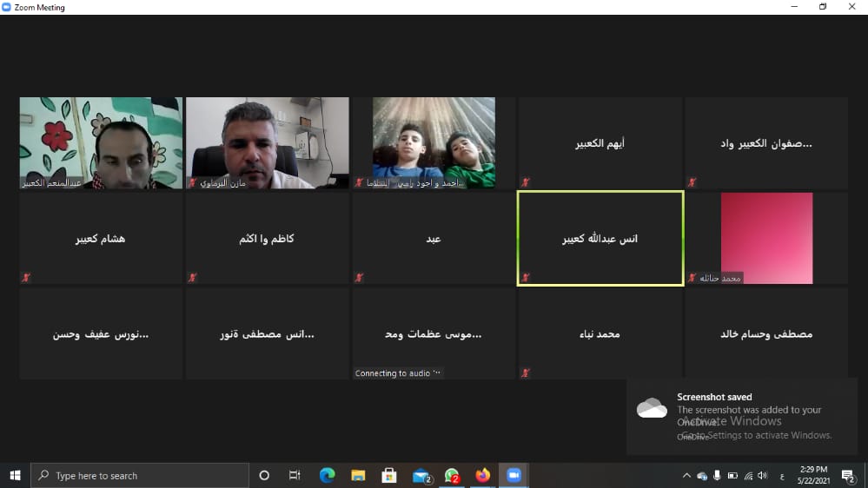The image size is (868, 488).
Task: Click the pink profile picture of محمد حثالله
Action: pos(766,234)
